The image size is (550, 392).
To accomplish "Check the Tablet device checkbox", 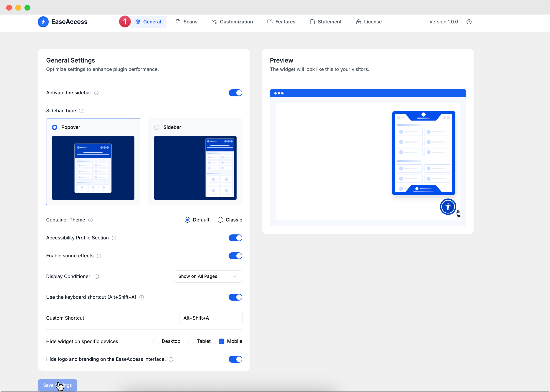I will pyautogui.click(x=191, y=341).
